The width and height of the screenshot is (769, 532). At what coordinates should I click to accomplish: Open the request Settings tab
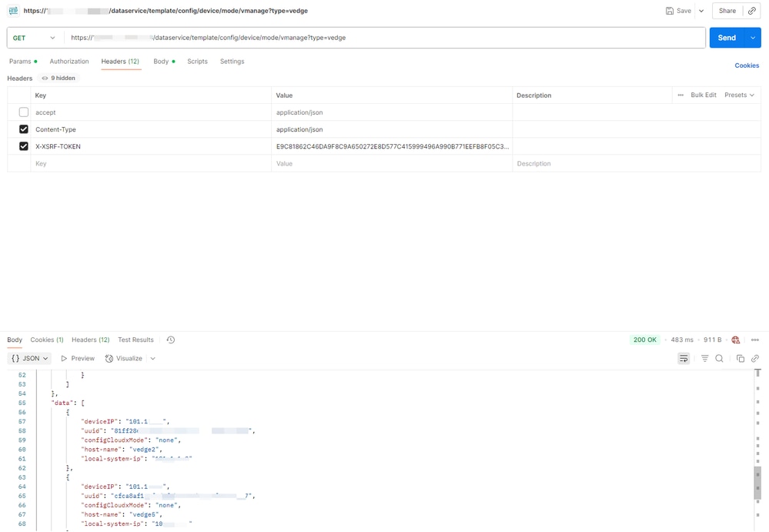pyautogui.click(x=232, y=62)
